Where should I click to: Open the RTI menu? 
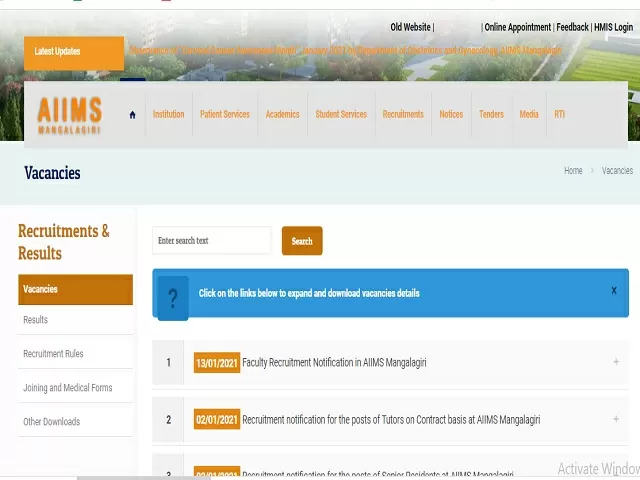[x=560, y=114]
